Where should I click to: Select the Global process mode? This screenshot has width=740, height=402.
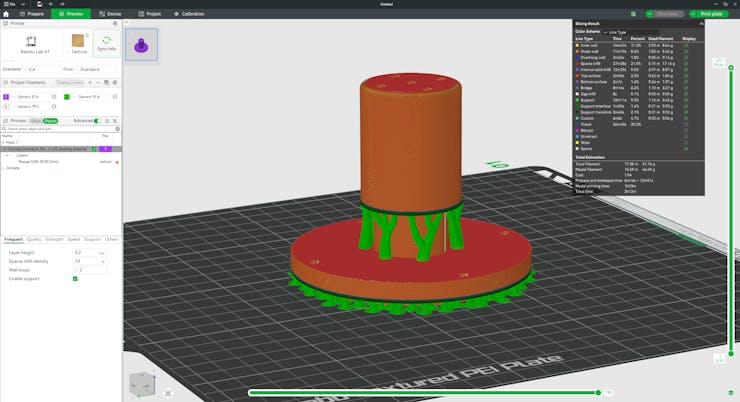coord(35,121)
